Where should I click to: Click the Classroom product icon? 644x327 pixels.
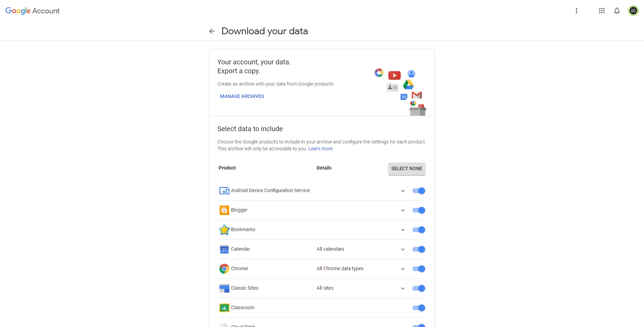coord(224,308)
